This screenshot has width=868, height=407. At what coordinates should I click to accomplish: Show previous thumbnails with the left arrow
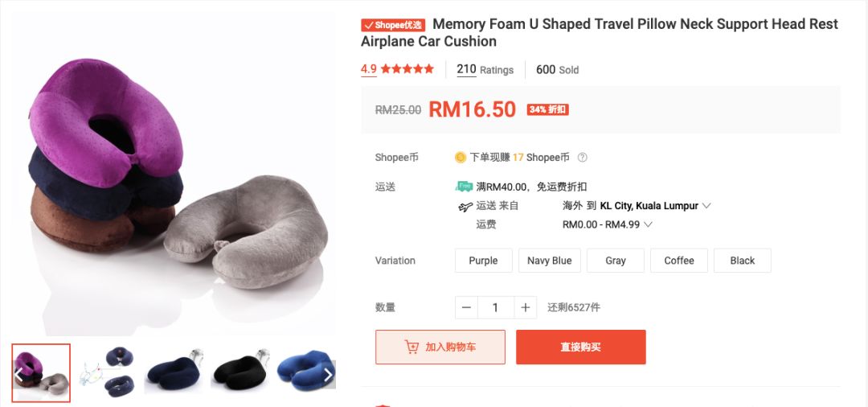coord(18,375)
